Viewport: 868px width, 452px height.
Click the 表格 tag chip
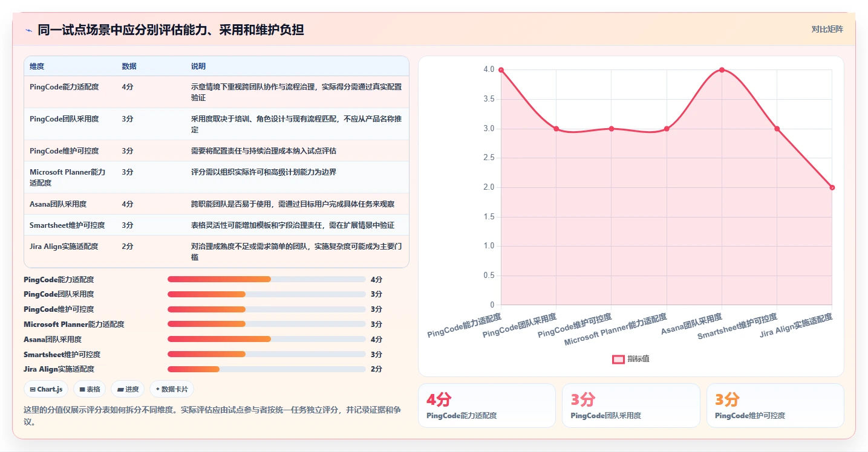coord(90,389)
